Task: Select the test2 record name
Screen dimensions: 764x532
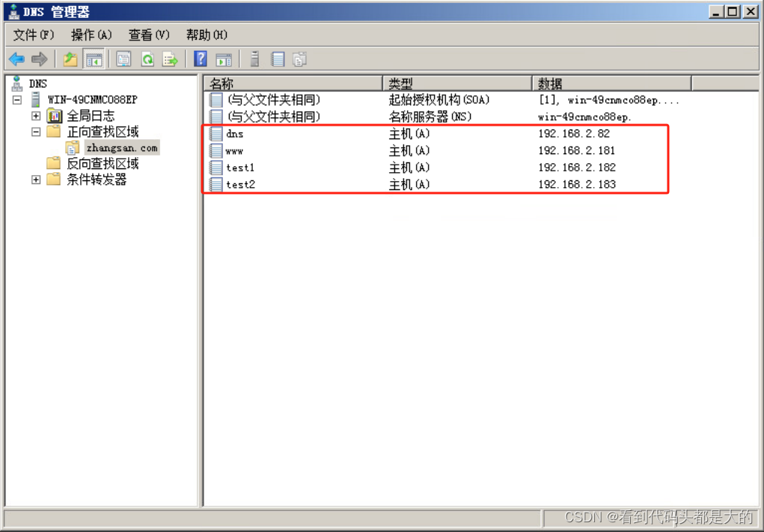Action: [x=240, y=184]
